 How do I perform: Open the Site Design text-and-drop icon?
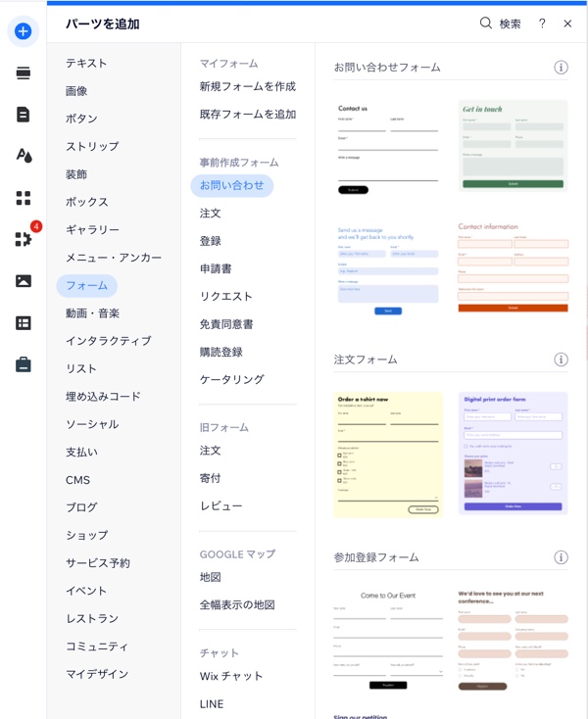click(24, 156)
